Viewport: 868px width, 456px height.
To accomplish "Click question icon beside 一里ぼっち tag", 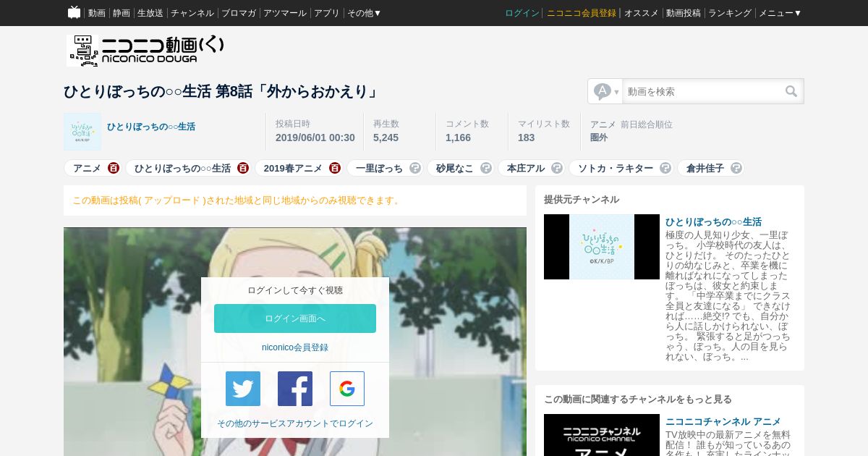I will [x=415, y=168].
